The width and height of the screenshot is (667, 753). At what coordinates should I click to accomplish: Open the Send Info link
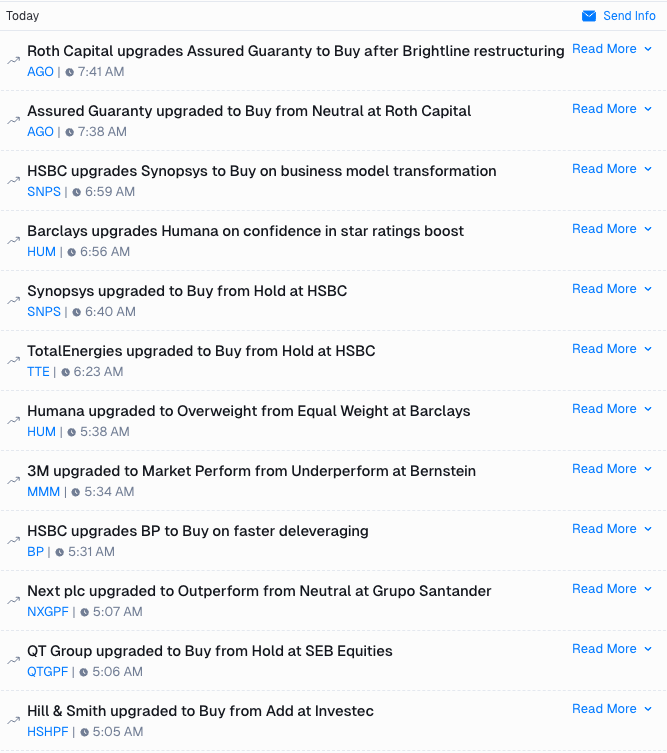point(629,16)
